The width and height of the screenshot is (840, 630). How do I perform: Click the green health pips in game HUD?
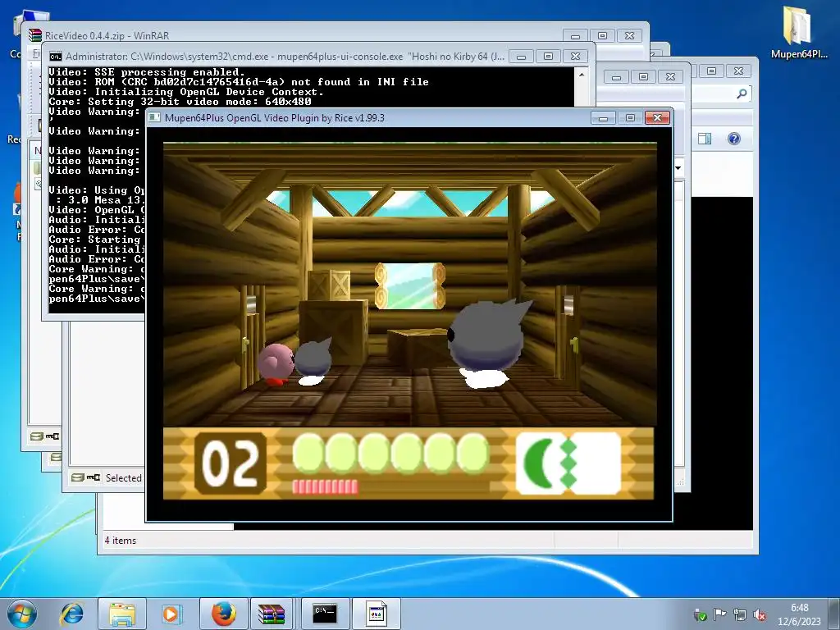point(390,453)
